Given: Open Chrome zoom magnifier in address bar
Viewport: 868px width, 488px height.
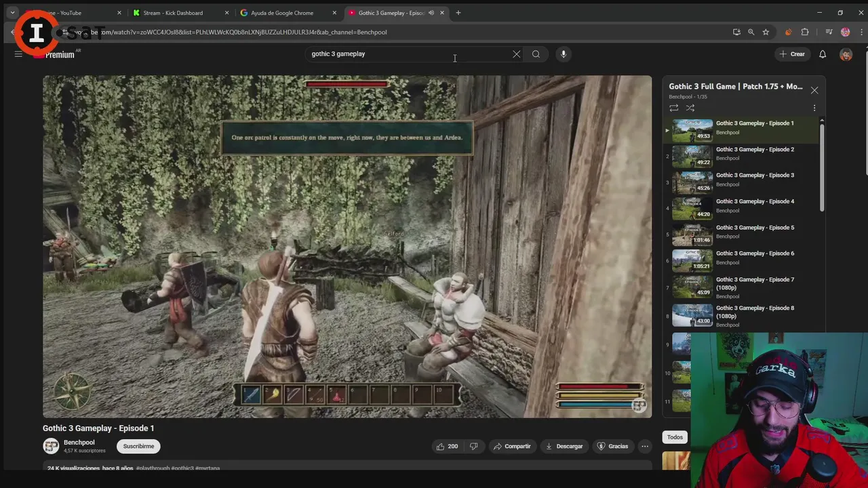Looking at the screenshot, I should coord(751,32).
